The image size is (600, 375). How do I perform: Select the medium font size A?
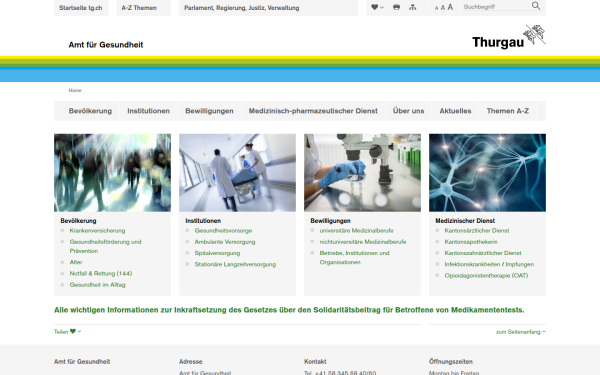[443, 8]
